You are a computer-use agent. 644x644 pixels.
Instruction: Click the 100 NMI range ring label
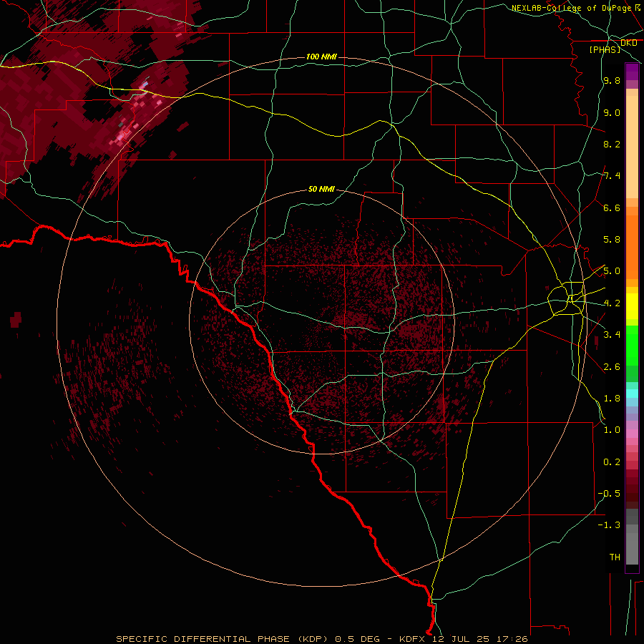click(321, 57)
